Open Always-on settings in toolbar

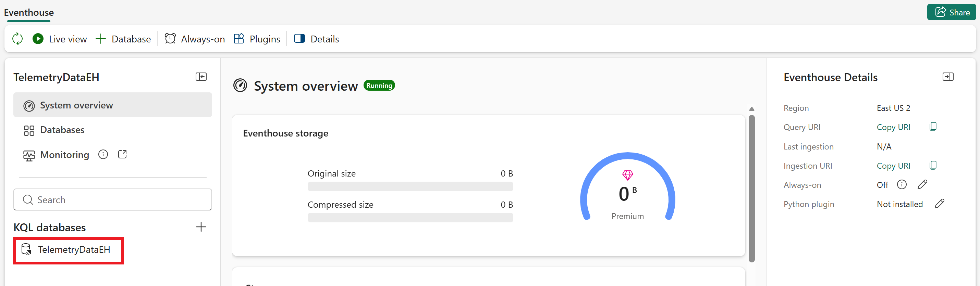click(x=194, y=39)
